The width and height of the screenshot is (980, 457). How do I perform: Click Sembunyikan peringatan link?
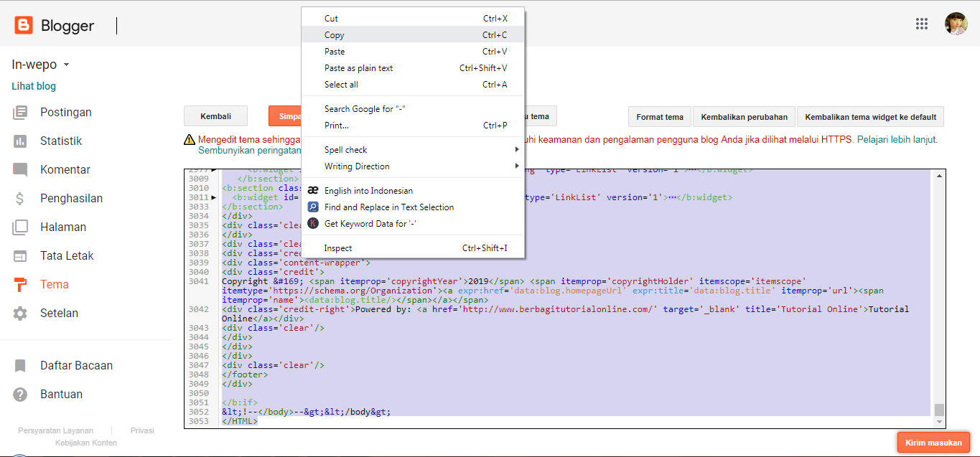point(250,151)
